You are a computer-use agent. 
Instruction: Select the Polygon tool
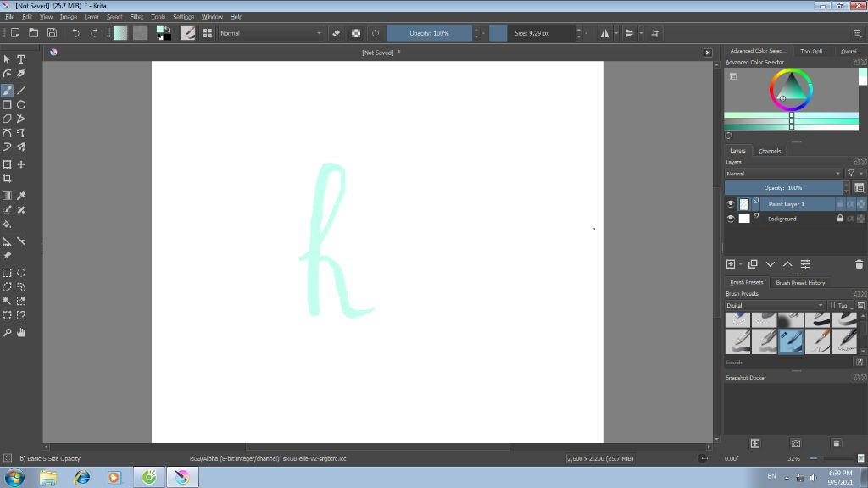(x=7, y=119)
